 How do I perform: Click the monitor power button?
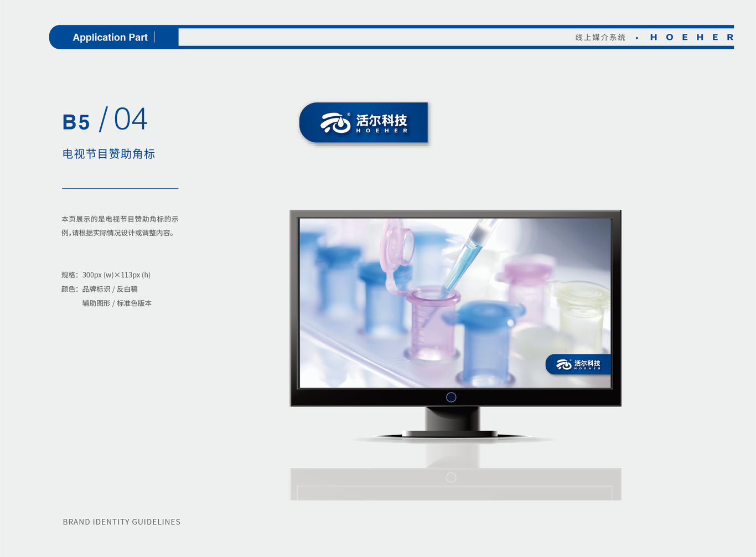pos(451,397)
